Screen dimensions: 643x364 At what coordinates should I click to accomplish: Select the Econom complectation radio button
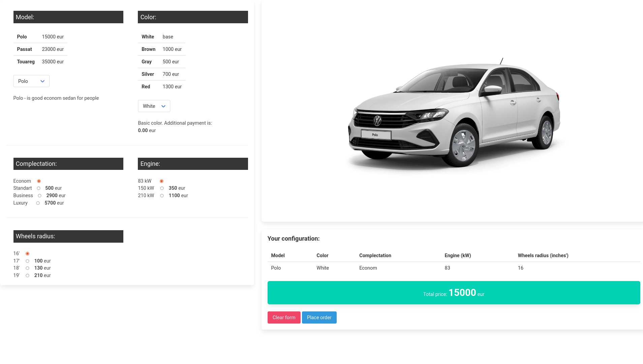tap(39, 181)
